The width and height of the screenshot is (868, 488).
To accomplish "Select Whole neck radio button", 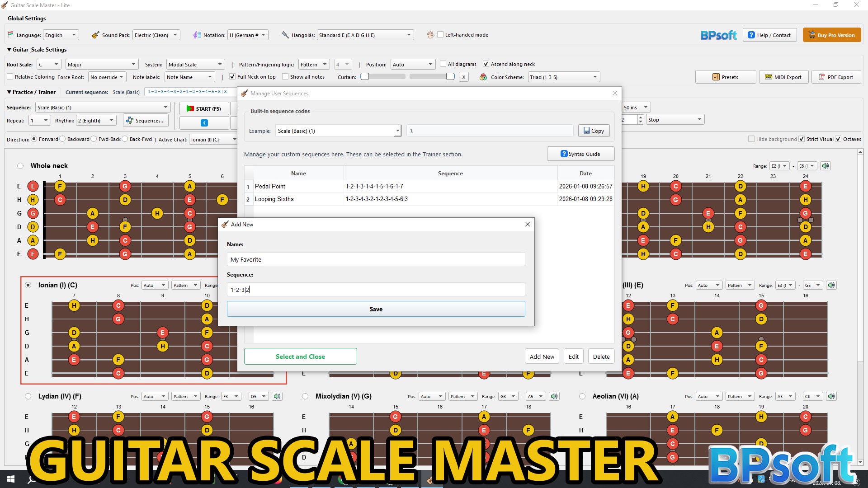I will click(x=20, y=166).
